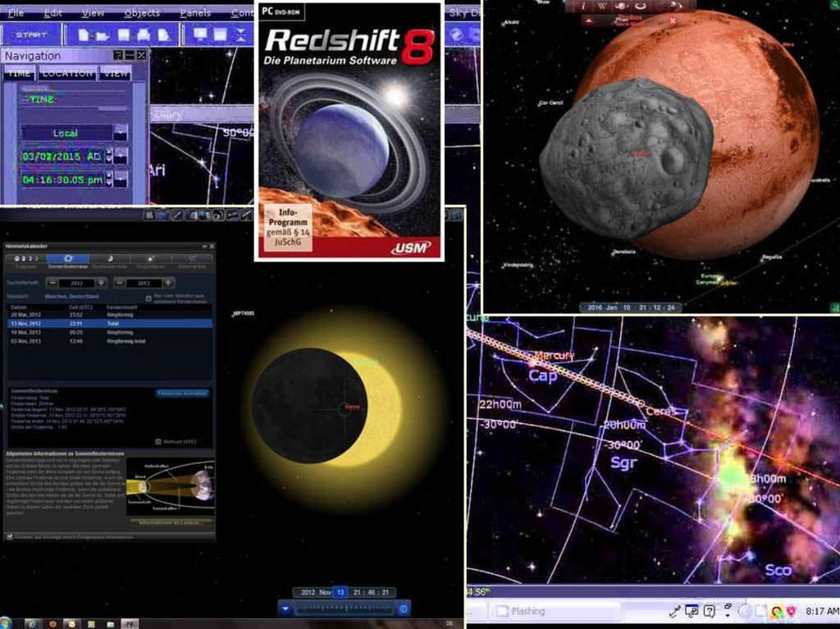This screenshot has height=629, width=840.
Task: Open the Panels menu
Action: (x=195, y=13)
